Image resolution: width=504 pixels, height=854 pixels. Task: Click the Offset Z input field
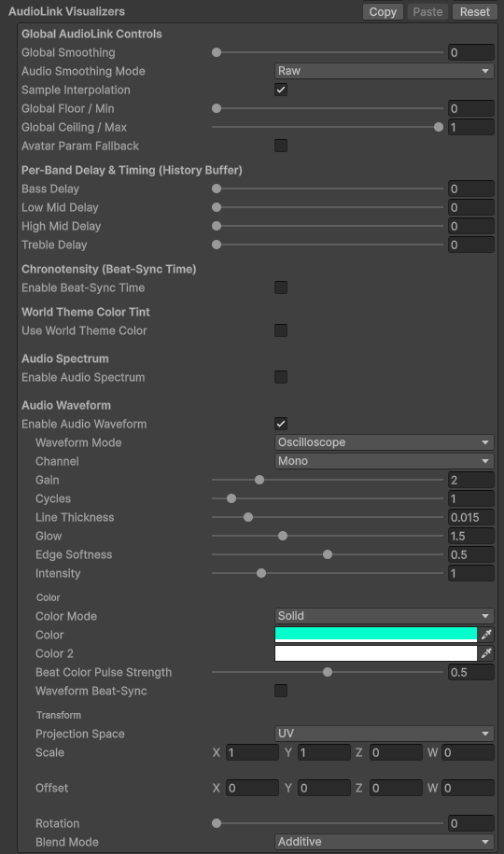point(396,788)
